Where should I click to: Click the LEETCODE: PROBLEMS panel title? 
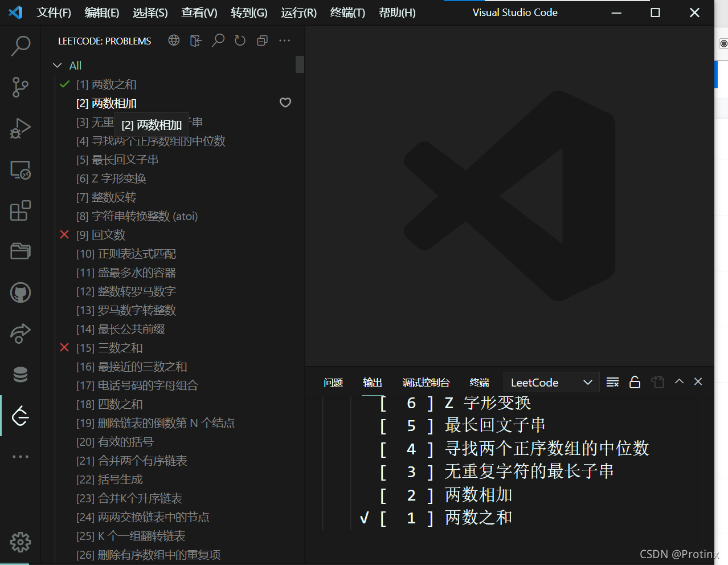105,41
